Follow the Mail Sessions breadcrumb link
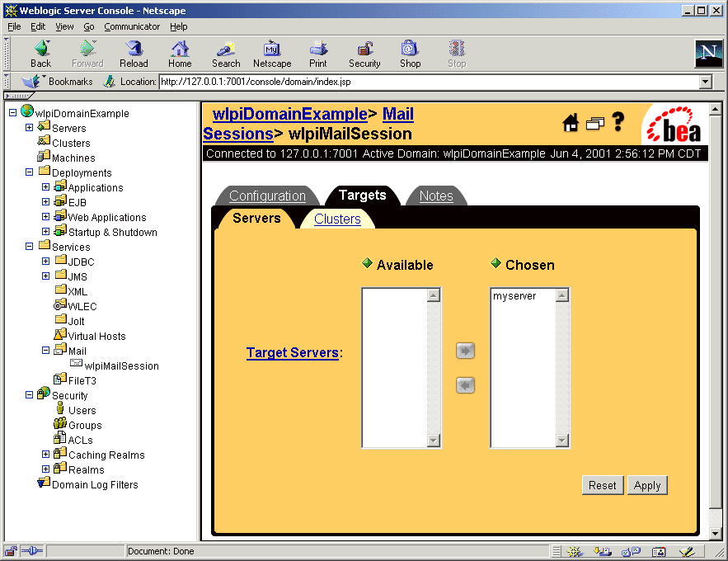Screen dimensions: 728x561 pos(308,124)
